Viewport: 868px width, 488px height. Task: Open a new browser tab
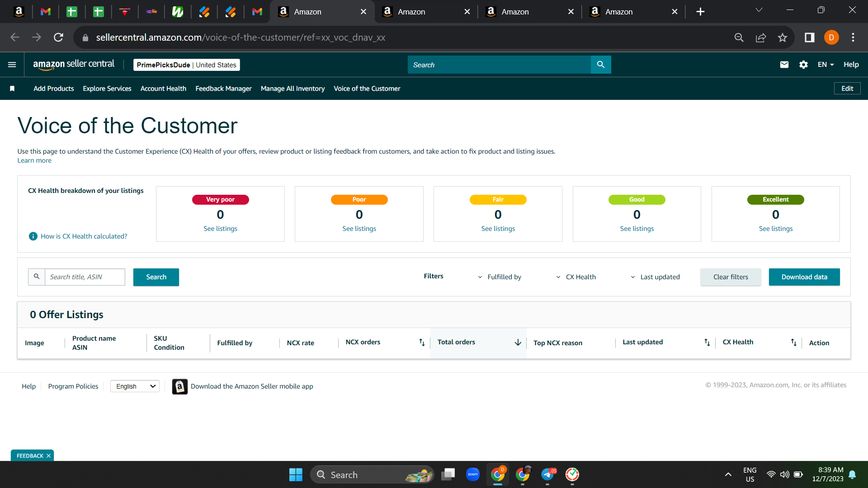[700, 12]
